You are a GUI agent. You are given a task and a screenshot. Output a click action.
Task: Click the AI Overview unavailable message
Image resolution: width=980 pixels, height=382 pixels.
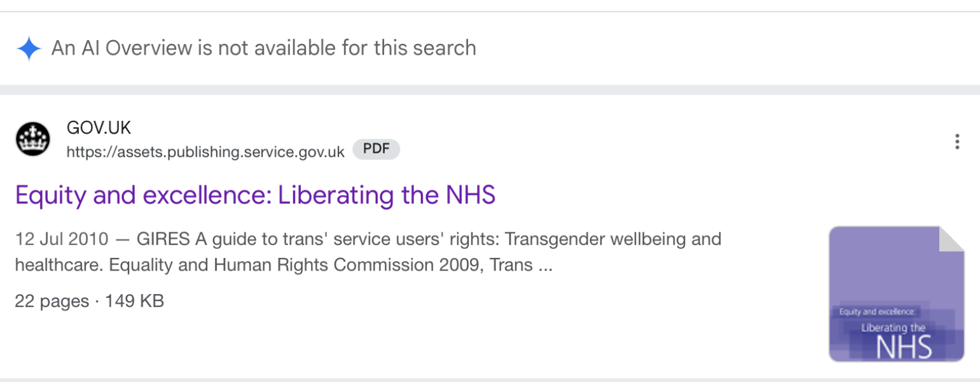point(263,48)
